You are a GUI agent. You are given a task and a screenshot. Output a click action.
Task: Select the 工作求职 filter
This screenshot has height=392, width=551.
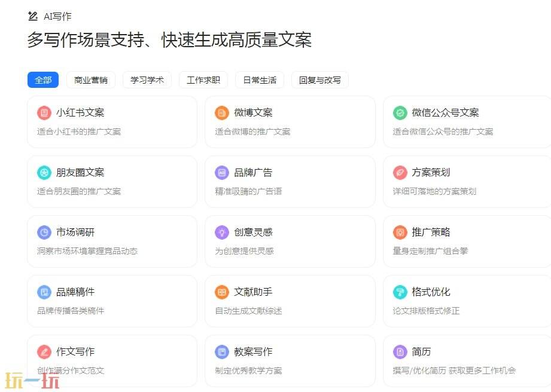[x=203, y=79]
